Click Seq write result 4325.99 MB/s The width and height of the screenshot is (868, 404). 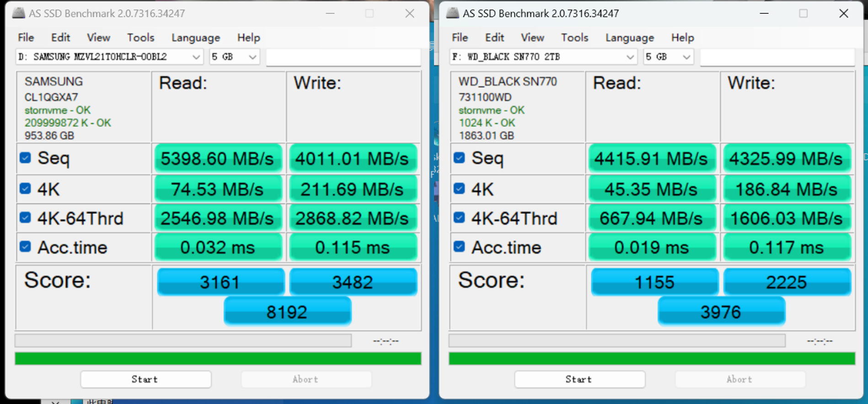click(787, 158)
